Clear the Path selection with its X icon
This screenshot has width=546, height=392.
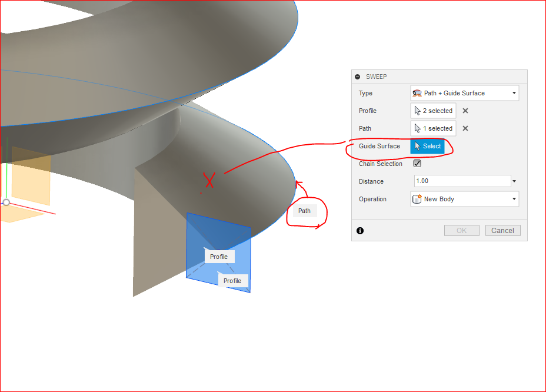[465, 128]
